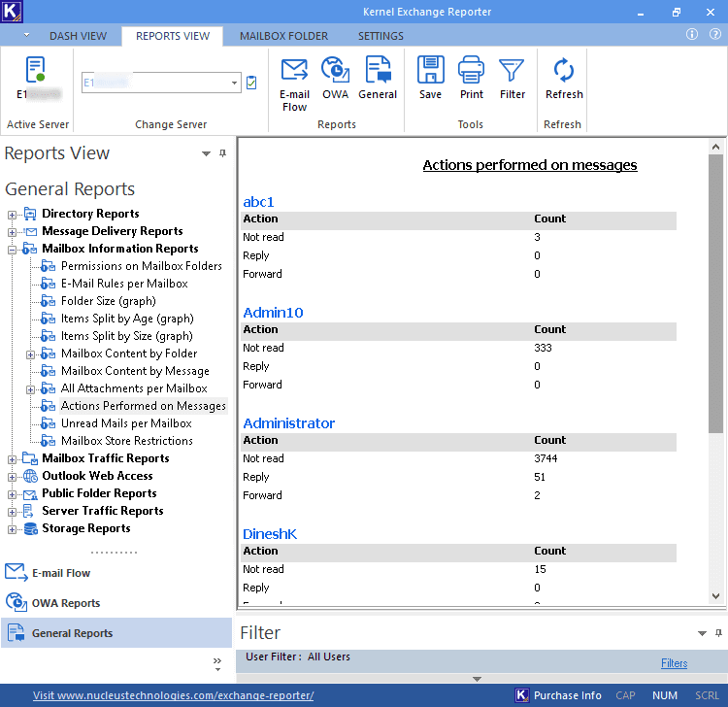Image resolution: width=728 pixels, height=707 pixels.
Task: Click the report vertical scrollbar thumb
Action: 715,294
